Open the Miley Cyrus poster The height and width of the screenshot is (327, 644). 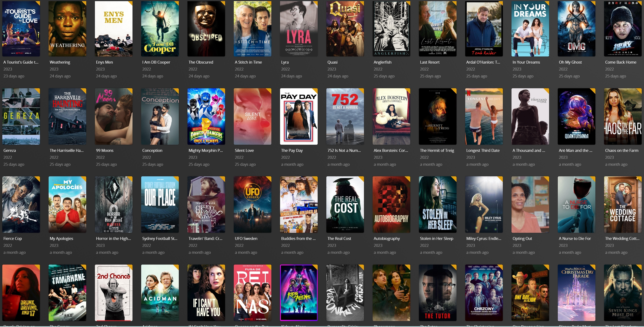point(484,205)
